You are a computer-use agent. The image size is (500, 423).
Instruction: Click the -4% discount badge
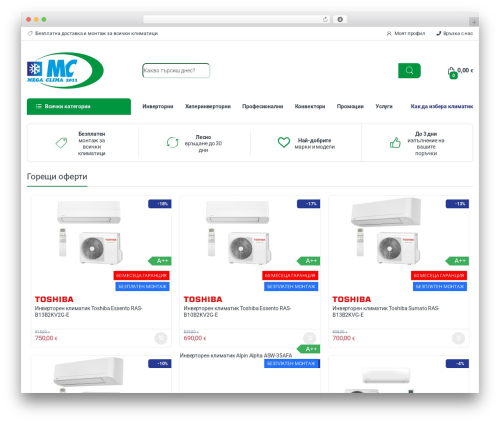pos(457,363)
